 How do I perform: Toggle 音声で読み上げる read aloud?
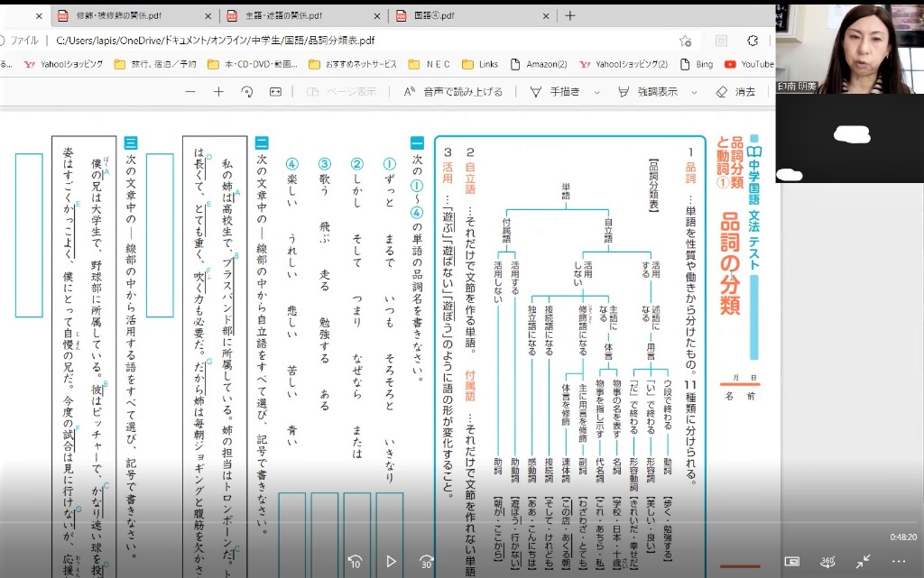click(451, 92)
